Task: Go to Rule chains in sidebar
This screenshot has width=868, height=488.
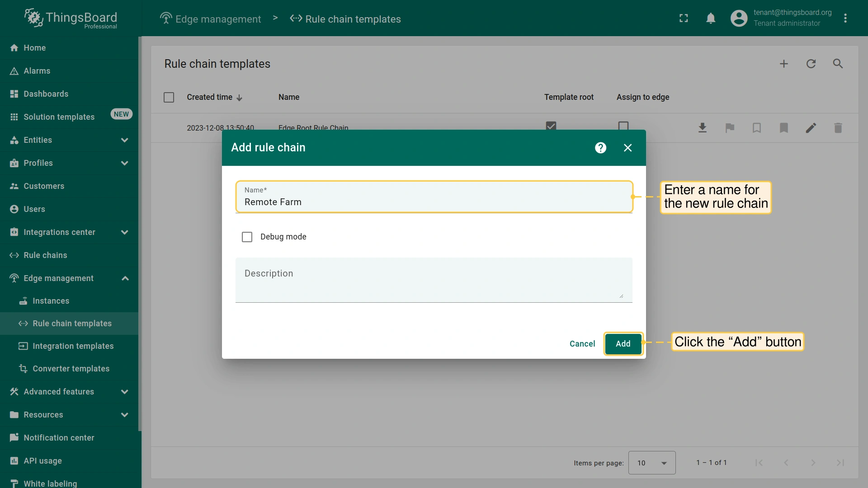Action: 45,255
